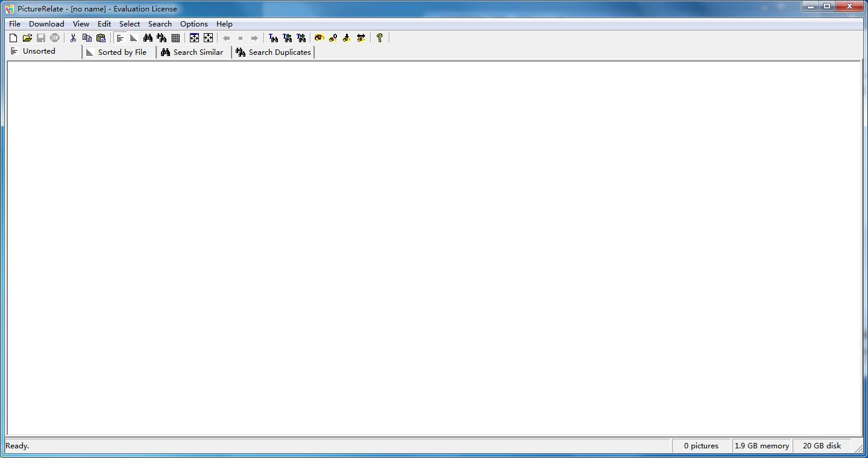Toggle the sorted view toolbar button
This screenshot has height=458, width=868.
(x=134, y=38)
